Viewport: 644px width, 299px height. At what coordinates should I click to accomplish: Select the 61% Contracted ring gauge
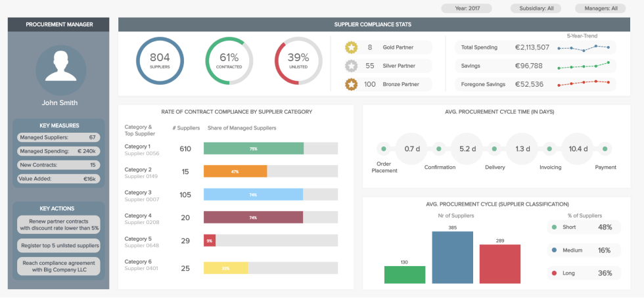(229, 61)
